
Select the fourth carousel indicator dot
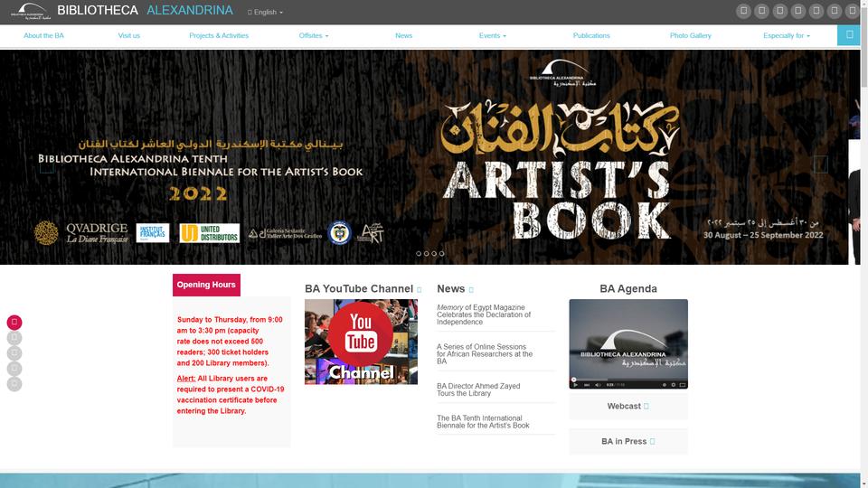click(442, 253)
